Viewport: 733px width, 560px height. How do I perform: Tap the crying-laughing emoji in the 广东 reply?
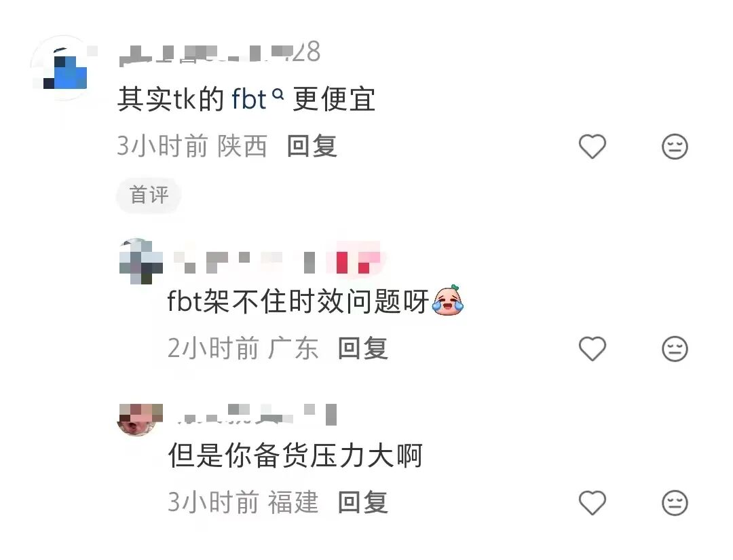point(448,300)
